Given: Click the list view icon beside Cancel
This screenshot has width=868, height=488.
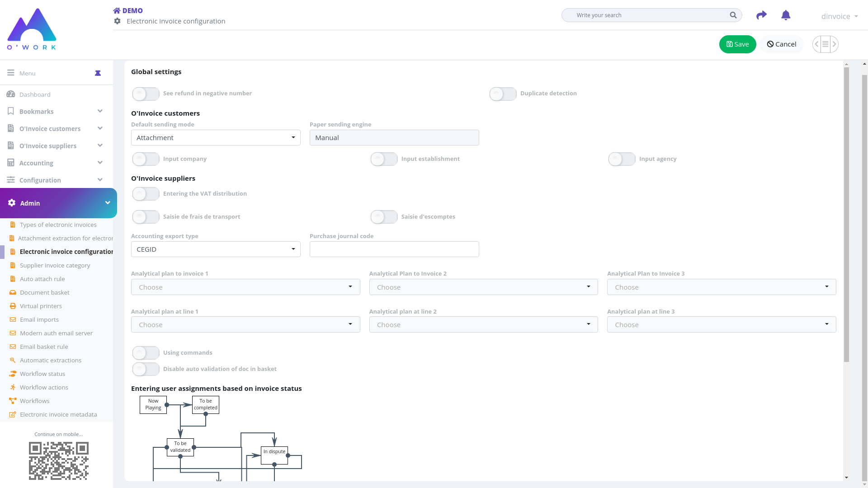Looking at the screenshot, I should click(x=826, y=44).
